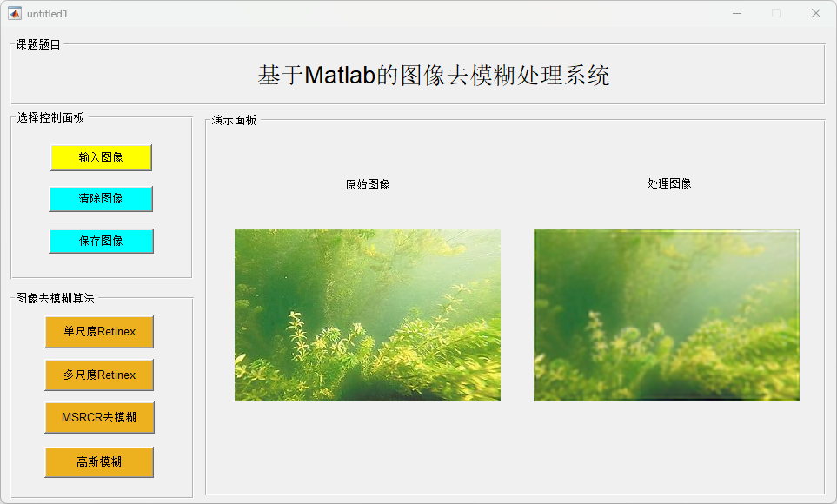Click the 基于Matlab的图像去模糊处理系统 title text
The image size is (837, 504).
[x=434, y=76]
